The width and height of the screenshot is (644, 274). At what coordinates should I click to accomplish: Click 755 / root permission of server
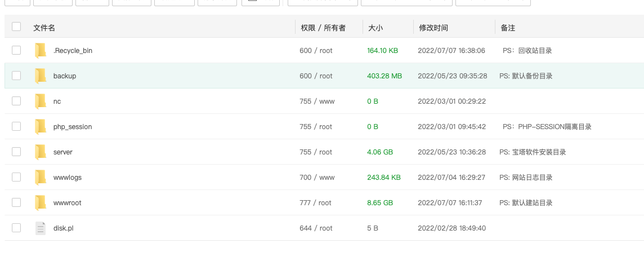(x=316, y=152)
